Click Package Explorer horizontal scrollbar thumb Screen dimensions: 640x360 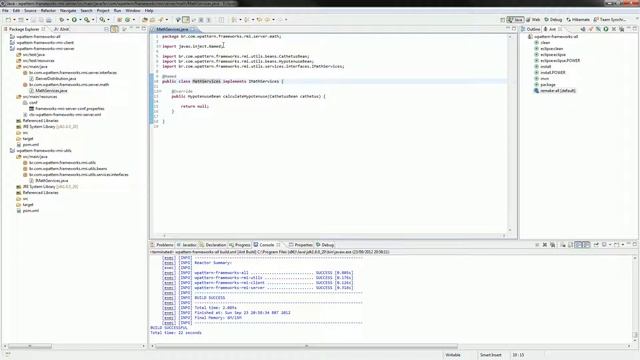[30, 346]
